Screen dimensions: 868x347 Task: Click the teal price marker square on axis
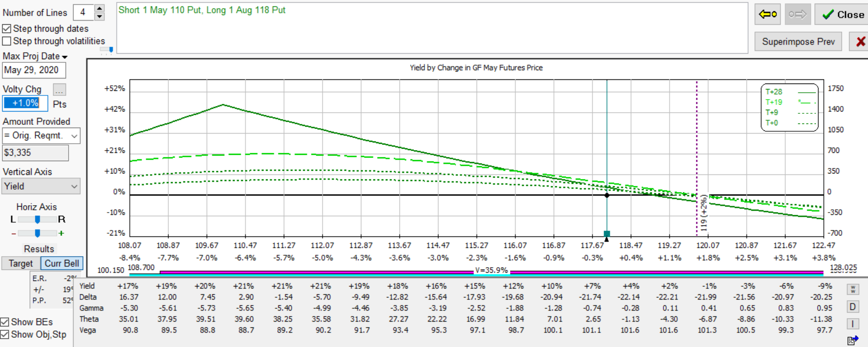[607, 234]
